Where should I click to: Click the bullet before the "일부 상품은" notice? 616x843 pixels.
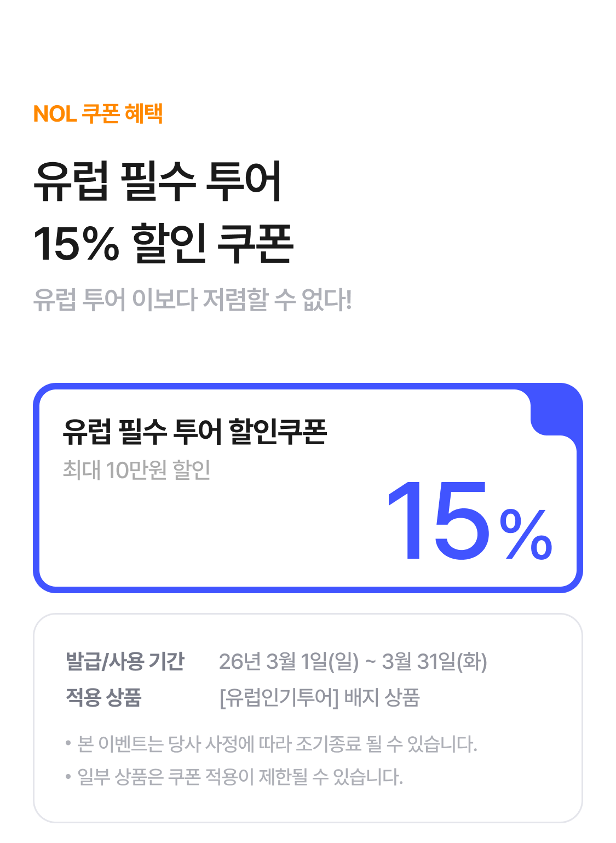68,777
